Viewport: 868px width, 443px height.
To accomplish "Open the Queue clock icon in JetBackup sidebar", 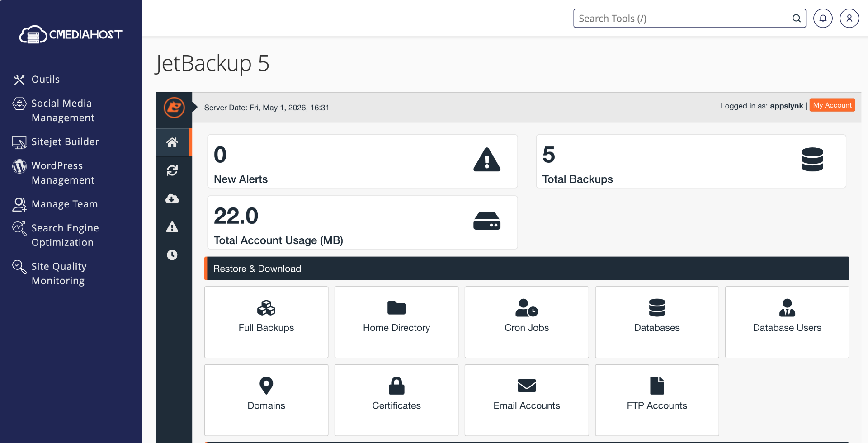I will (172, 255).
